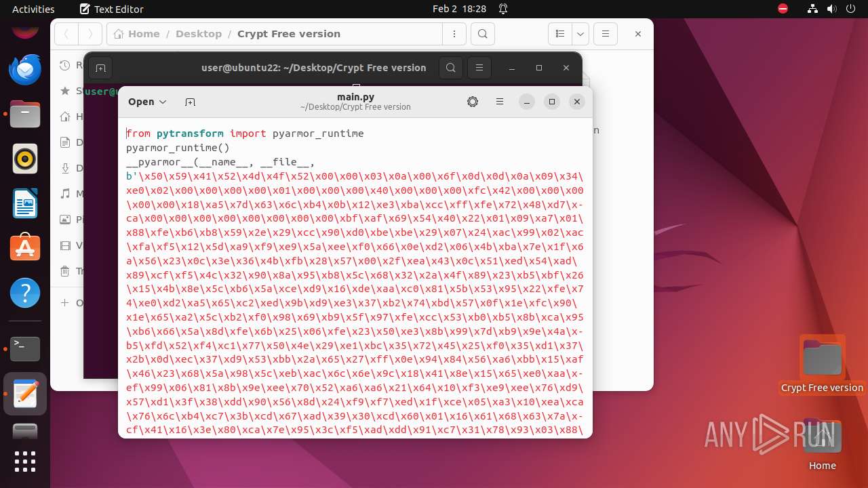
Task: Open the Home folder on desktop
Action: (x=822, y=444)
